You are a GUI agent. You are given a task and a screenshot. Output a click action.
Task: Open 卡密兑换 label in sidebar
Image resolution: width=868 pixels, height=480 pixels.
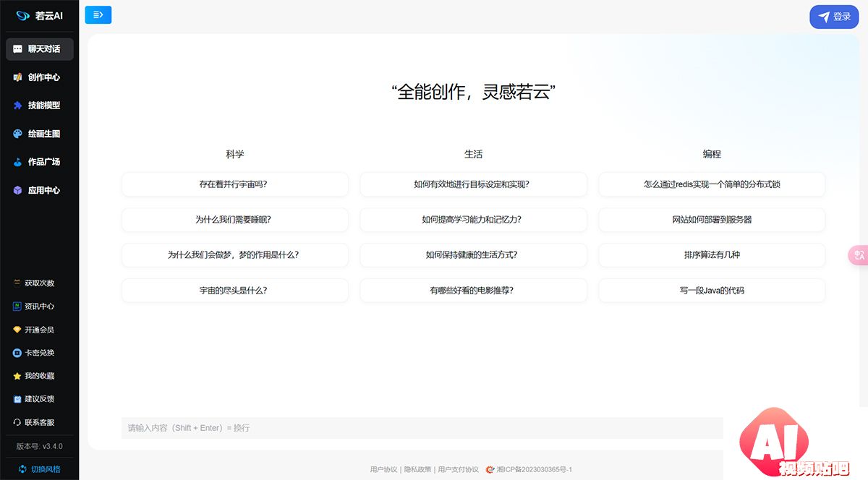click(x=39, y=353)
